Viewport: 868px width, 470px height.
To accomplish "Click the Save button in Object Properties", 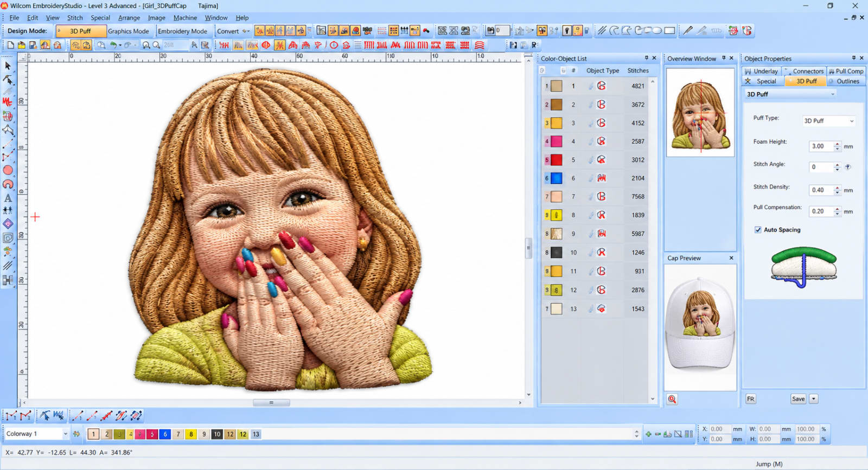I will 798,399.
